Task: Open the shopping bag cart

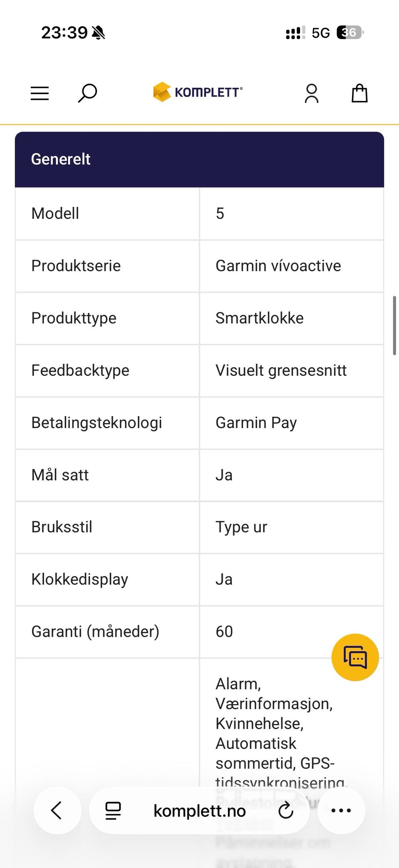Action: coord(360,93)
